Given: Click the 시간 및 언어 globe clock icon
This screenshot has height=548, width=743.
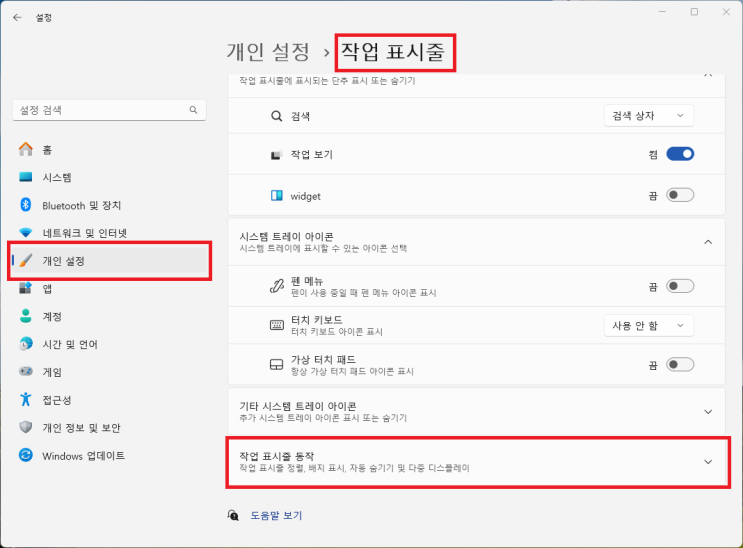Looking at the screenshot, I should pyautogui.click(x=26, y=344).
